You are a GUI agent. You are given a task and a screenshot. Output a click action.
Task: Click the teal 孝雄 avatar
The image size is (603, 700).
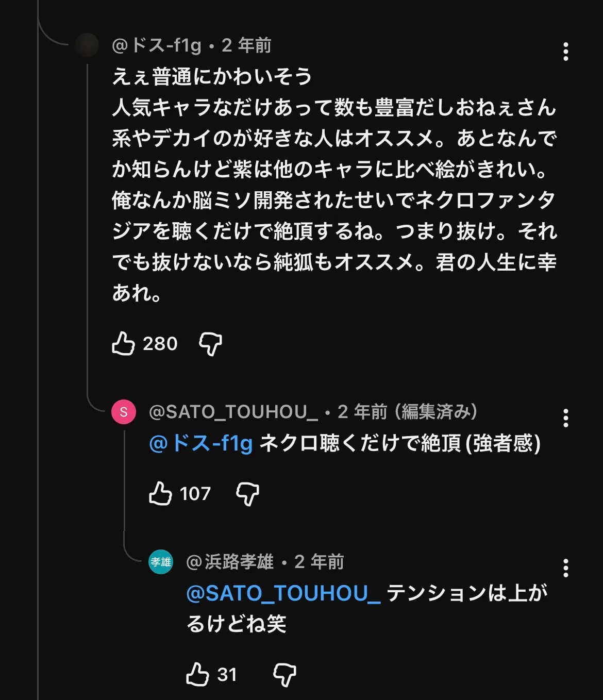tap(161, 562)
